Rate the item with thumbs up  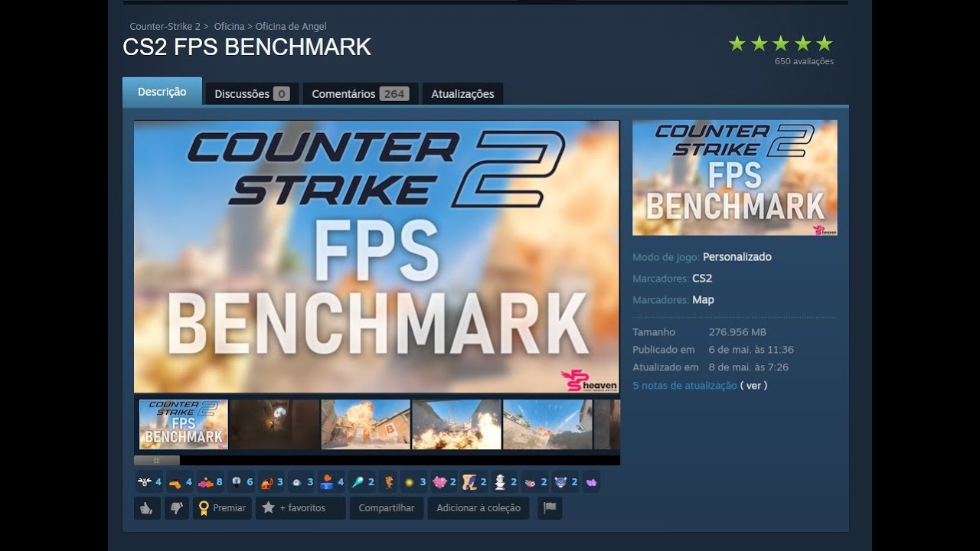[x=146, y=508]
